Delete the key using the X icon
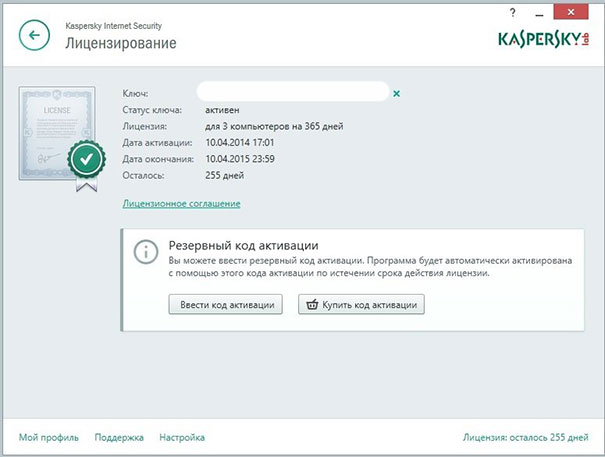 click(397, 93)
